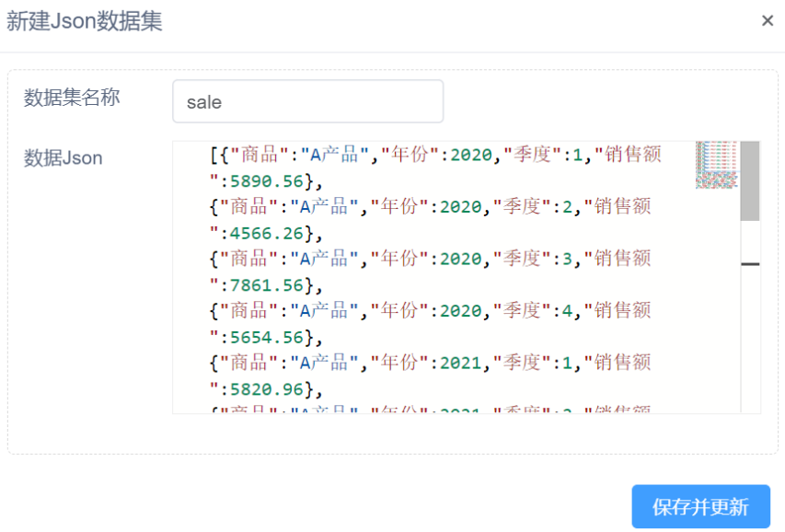Click the dash marker on editor overview ruler
This screenshot has height=532, width=785.
750,264
